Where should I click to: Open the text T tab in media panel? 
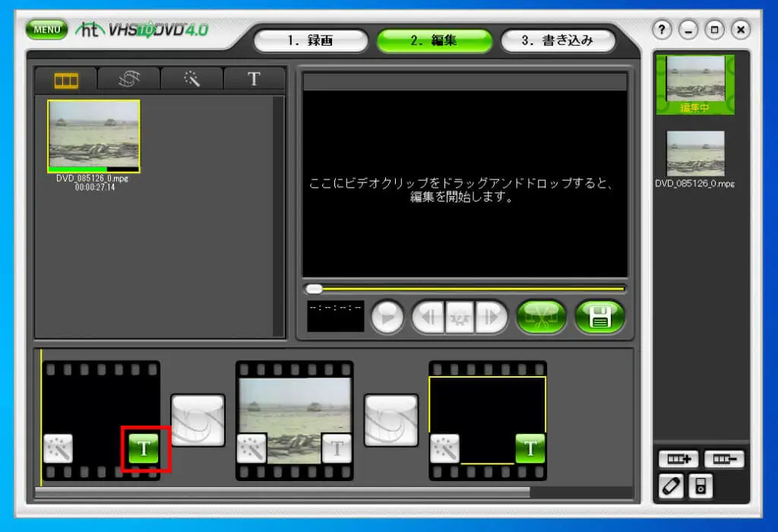click(254, 79)
